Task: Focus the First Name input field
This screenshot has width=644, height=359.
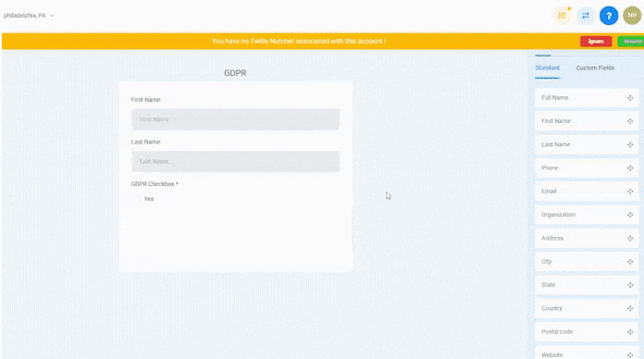Action: pyautogui.click(x=236, y=119)
